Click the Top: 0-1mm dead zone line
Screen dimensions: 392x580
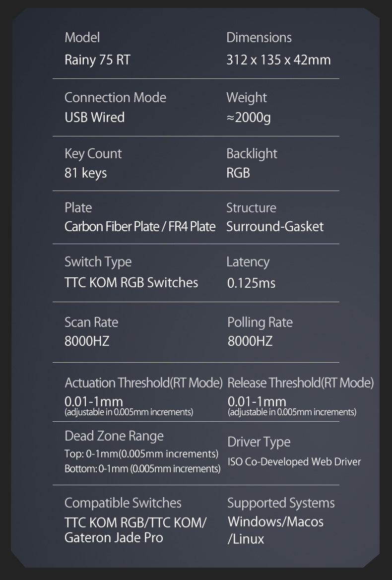coord(141,454)
